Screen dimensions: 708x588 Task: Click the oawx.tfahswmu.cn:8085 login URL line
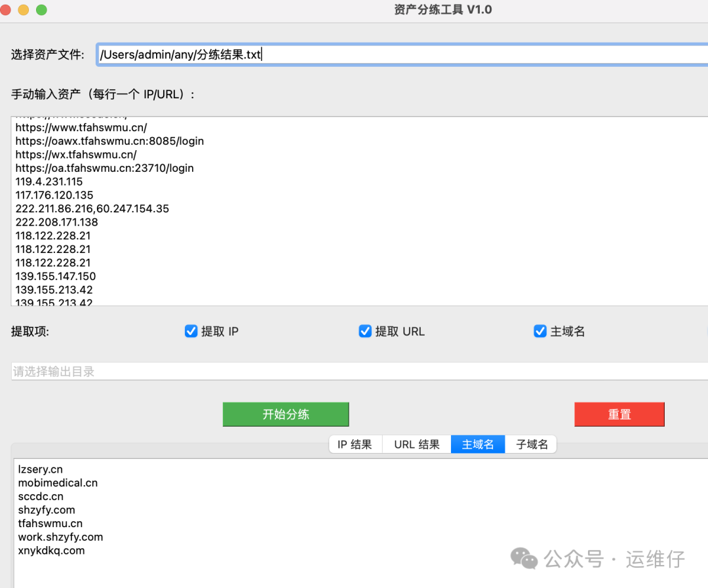point(109,141)
